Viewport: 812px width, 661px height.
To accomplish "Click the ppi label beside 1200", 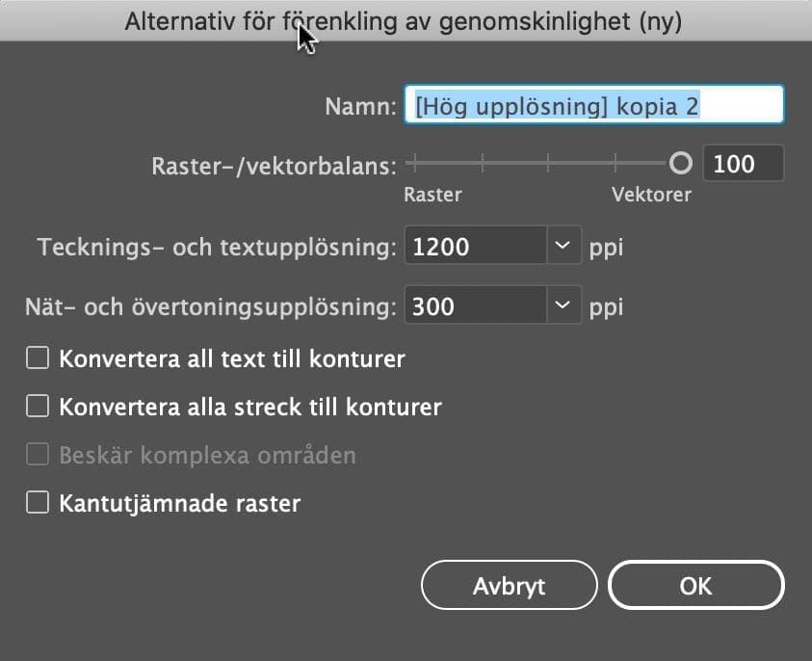I will [x=606, y=248].
